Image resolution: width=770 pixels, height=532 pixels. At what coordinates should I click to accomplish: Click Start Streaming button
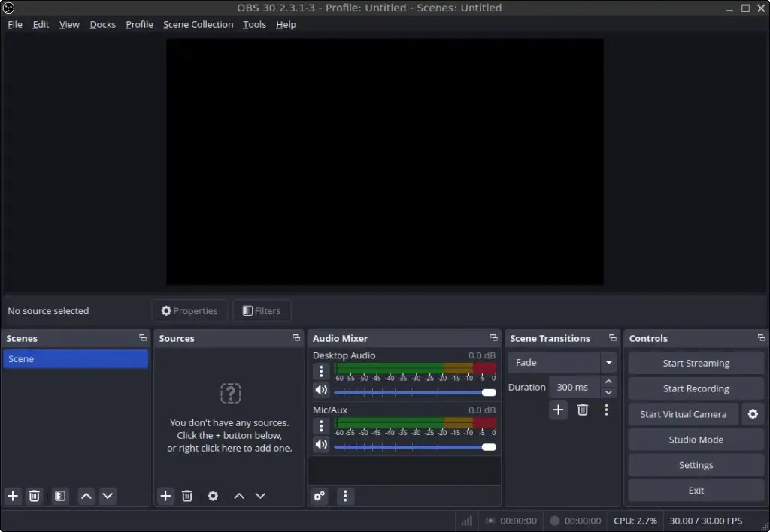click(696, 363)
